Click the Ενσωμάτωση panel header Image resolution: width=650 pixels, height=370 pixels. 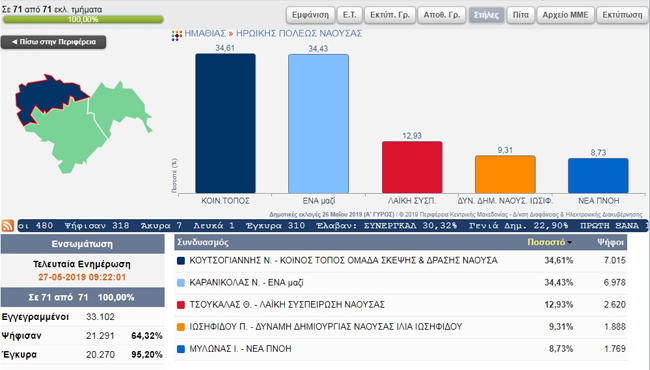click(x=82, y=244)
